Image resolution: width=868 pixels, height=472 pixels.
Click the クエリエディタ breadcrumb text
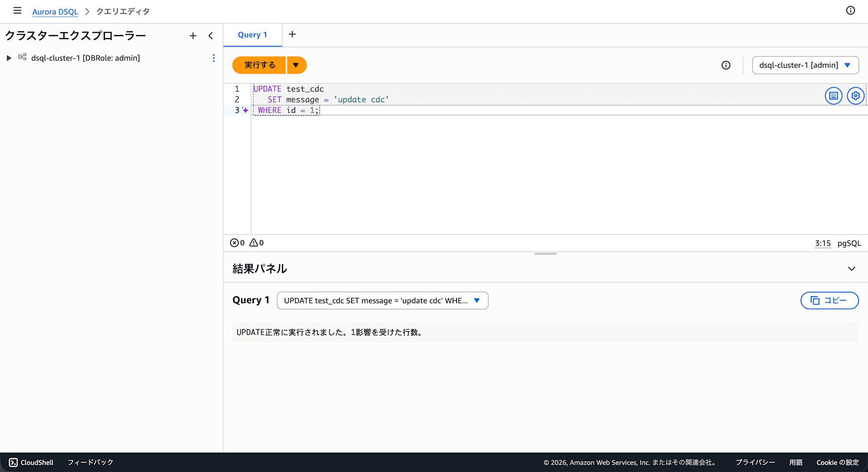tap(123, 11)
